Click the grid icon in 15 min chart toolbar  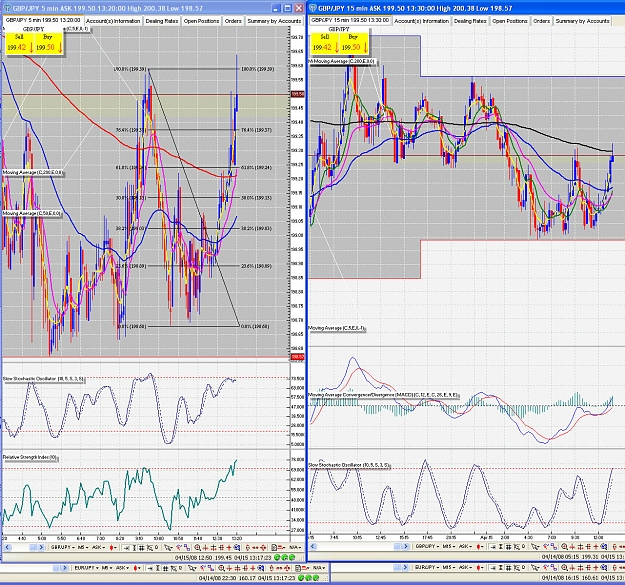pyautogui.click(x=509, y=546)
